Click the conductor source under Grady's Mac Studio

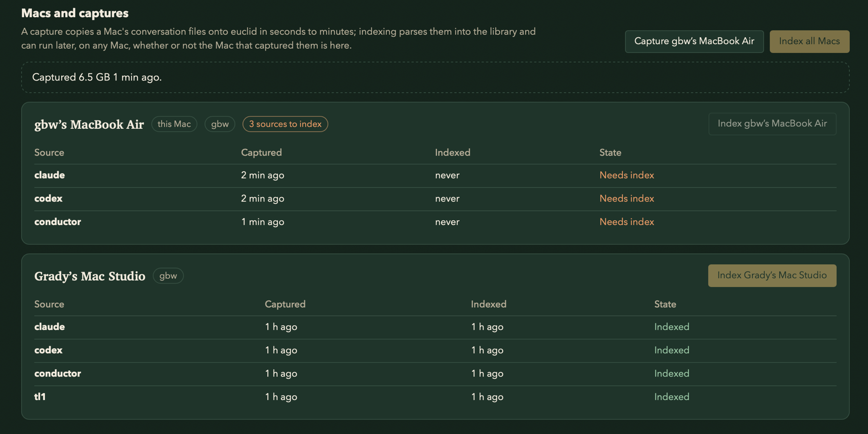pos(57,374)
